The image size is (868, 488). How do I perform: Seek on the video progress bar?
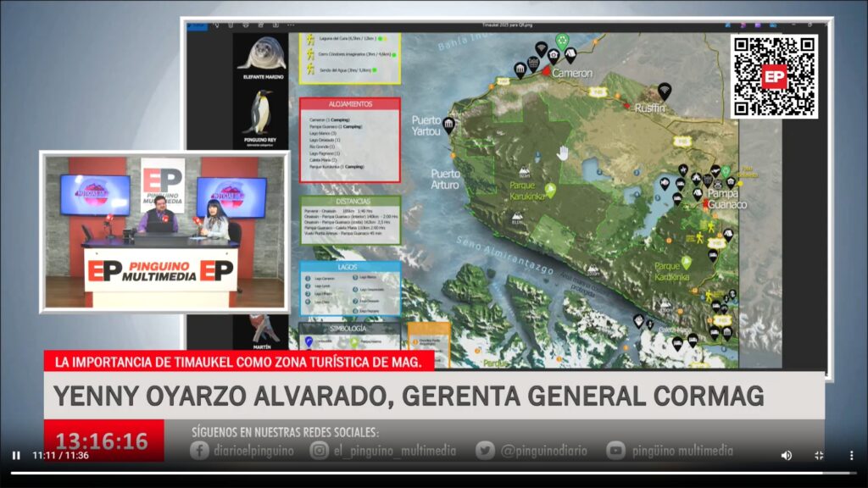click(433, 473)
